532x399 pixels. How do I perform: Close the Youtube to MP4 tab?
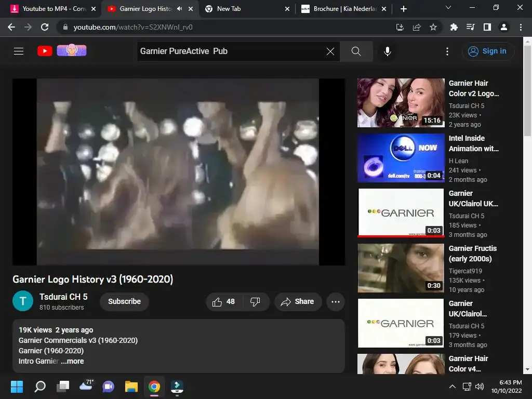[x=94, y=9]
